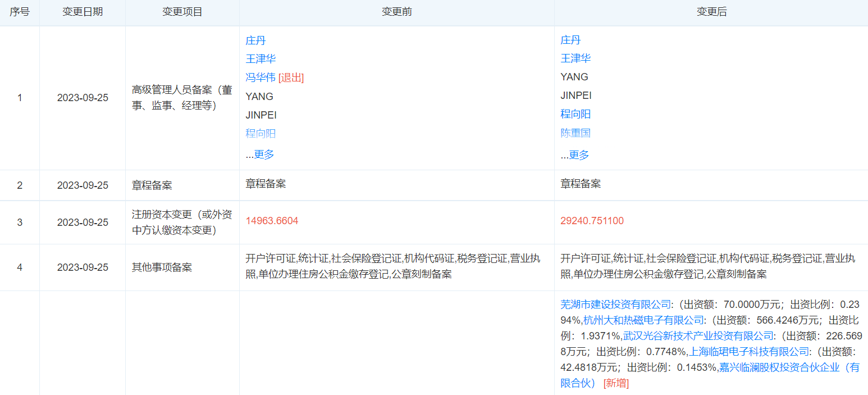Click sequence number 2 cell
Viewport: 868px width, 395px height.
(20, 185)
